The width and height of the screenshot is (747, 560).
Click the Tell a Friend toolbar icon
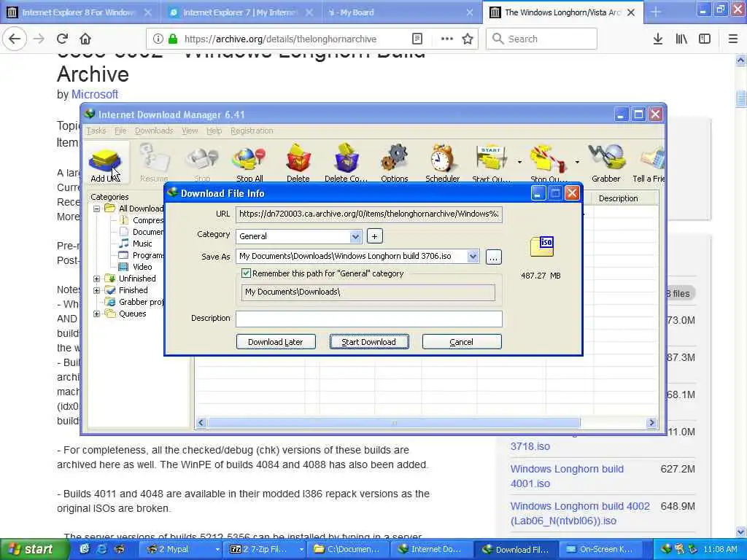tap(648, 164)
